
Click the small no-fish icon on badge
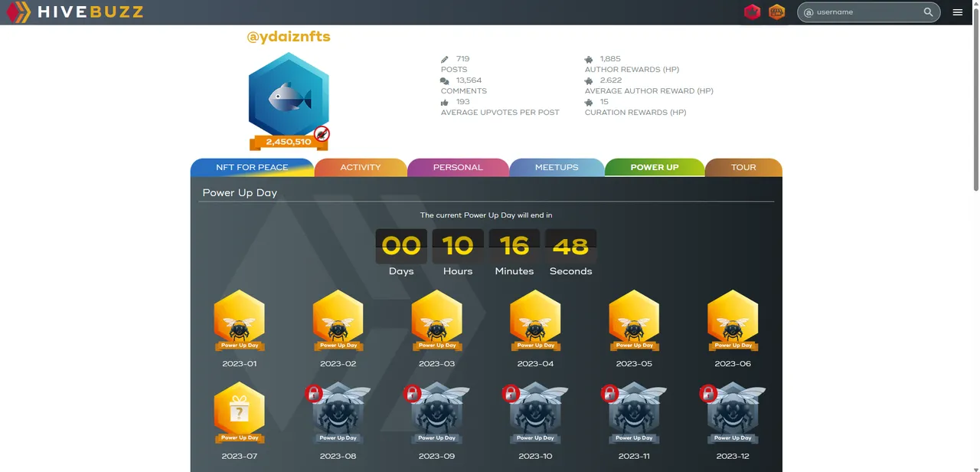322,134
